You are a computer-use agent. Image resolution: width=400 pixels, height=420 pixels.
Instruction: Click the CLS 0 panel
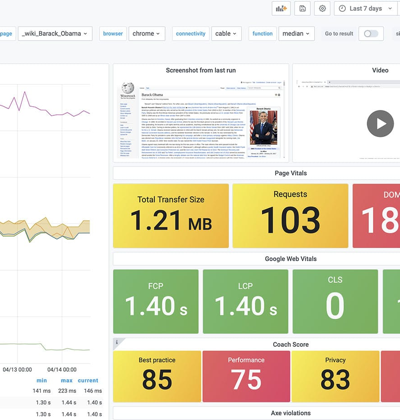pyautogui.click(x=335, y=301)
